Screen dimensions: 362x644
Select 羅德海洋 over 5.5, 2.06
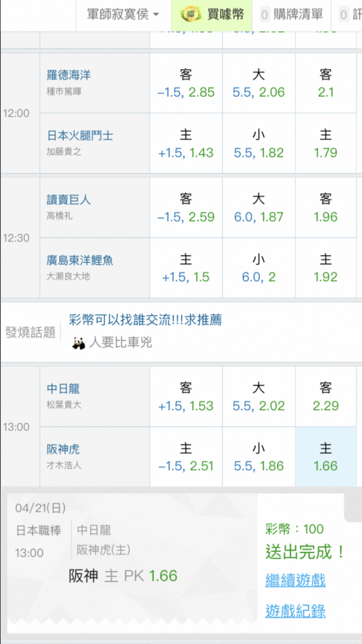click(x=259, y=83)
